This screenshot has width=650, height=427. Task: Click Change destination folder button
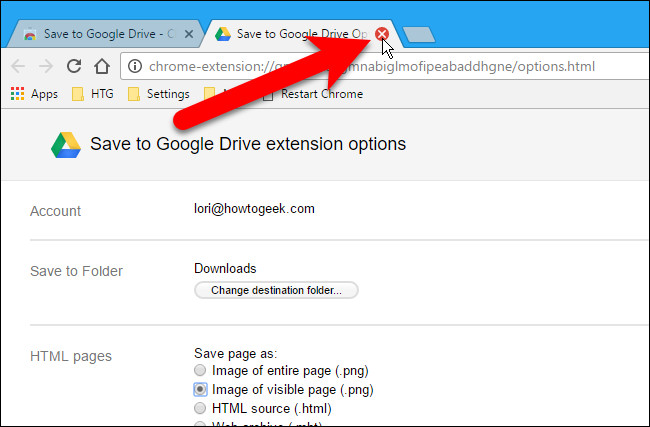[x=276, y=290]
